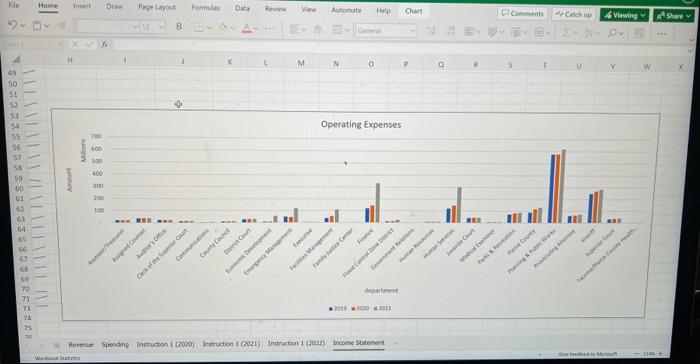Click the Name Box showing Chart 1
The height and width of the screenshot is (364, 700).
tap(33, 44)
